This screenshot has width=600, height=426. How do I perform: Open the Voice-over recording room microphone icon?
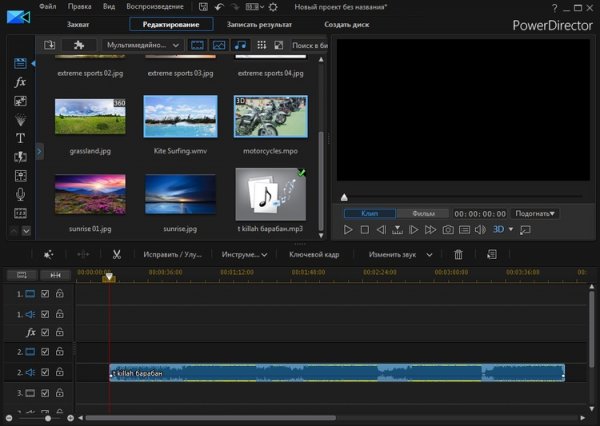[20, 194]
